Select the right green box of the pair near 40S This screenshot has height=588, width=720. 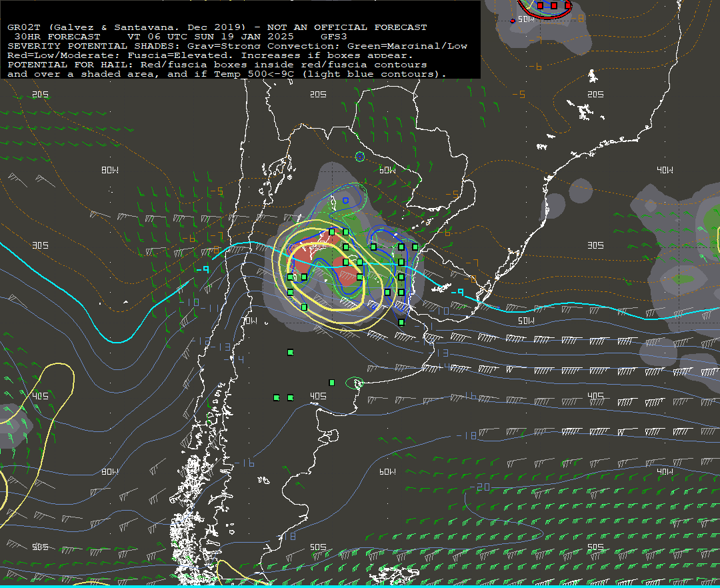click(x=290, y=397)
